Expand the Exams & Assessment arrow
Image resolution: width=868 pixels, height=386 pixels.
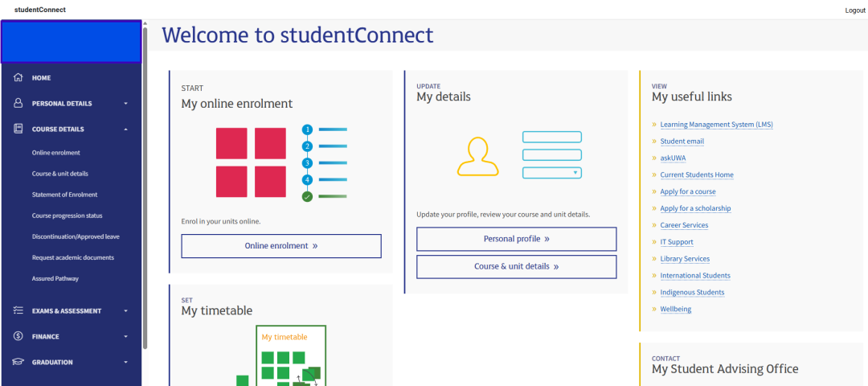[x=126, y=311]
